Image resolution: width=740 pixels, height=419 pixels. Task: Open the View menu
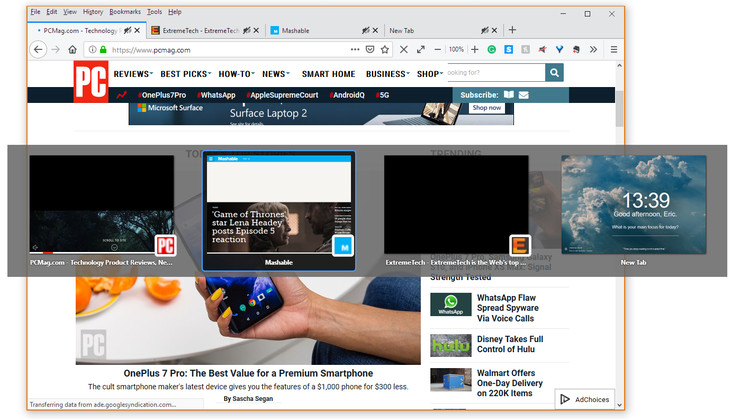[70, 12]
